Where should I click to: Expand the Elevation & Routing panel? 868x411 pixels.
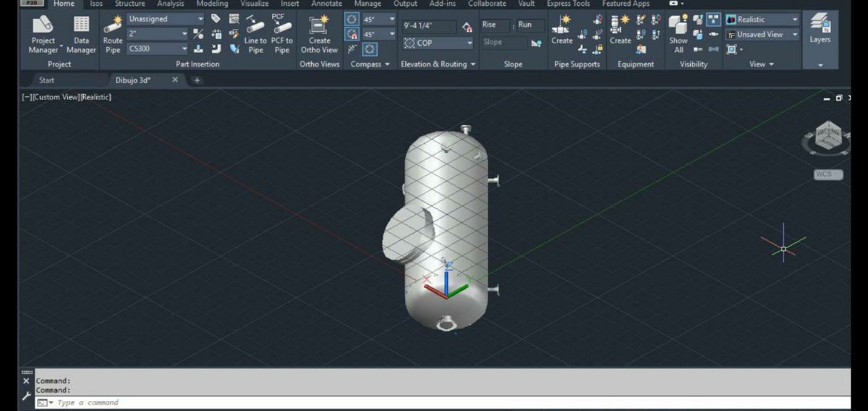click(x=438, y=64)
